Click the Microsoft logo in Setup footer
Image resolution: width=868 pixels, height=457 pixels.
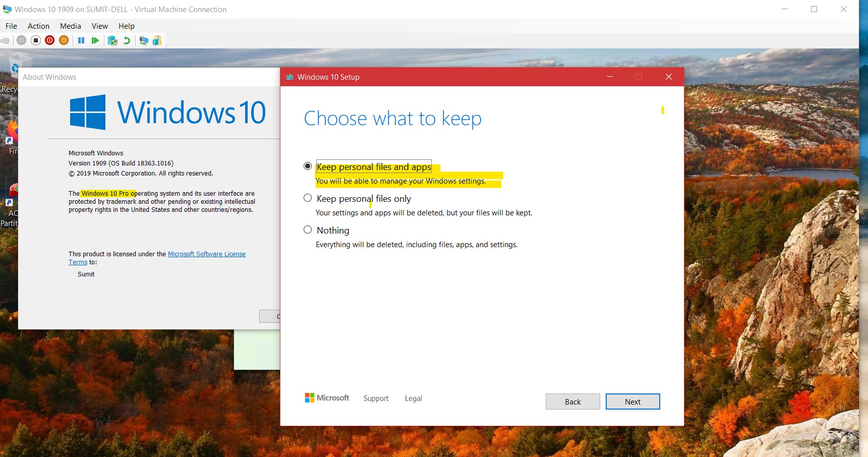pyautogui.click(x=327, y=398)
